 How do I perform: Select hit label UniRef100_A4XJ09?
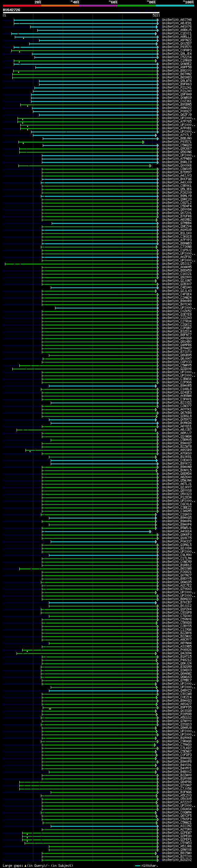177,182
